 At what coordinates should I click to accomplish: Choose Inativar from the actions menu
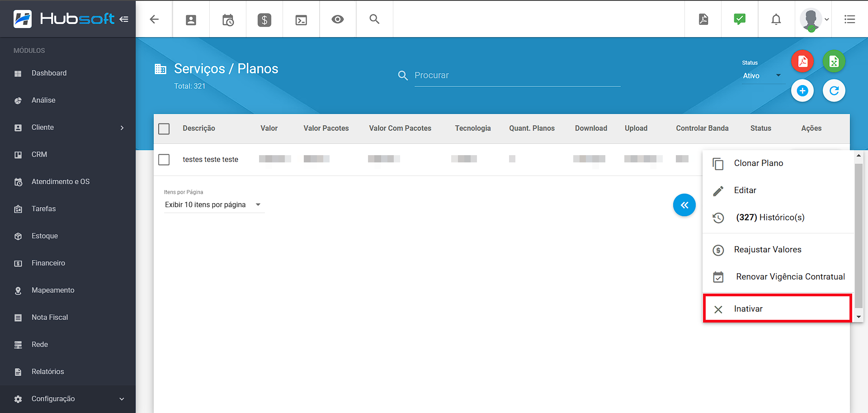pyautogui.click(x=778, y=309)
